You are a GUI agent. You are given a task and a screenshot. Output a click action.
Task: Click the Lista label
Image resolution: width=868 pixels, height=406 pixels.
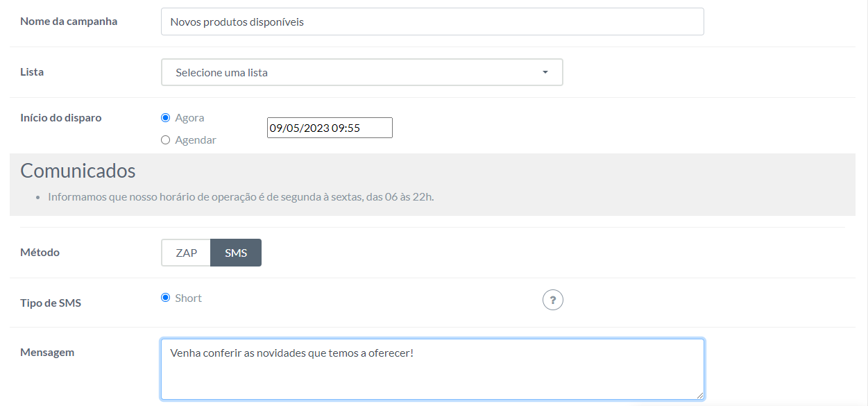coord(32,72)
